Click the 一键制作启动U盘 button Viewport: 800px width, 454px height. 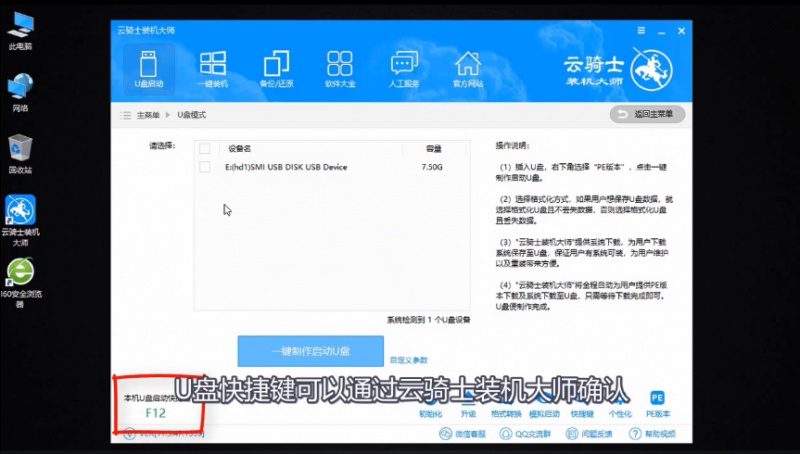point(311,351)
